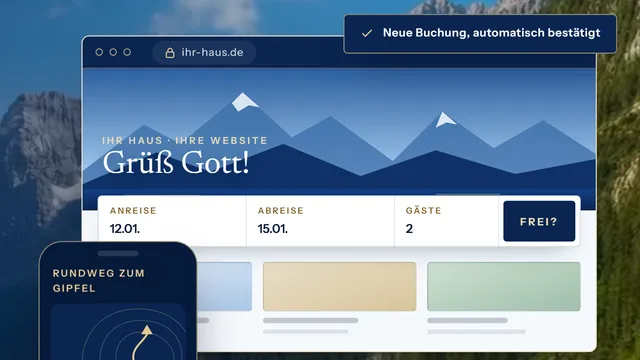Click the 'Grüß Gott!' headline

click(x=176, y=163)
